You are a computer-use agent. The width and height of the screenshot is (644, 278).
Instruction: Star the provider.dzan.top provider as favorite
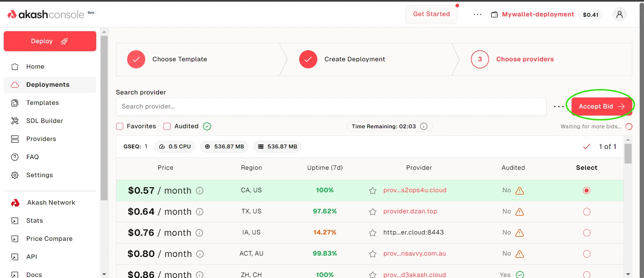point(372,212)
